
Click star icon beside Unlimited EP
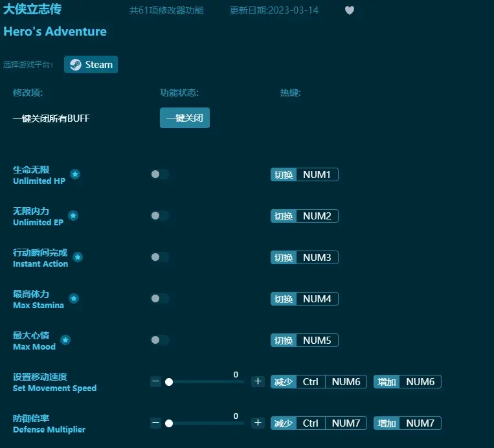pos(73,216)
